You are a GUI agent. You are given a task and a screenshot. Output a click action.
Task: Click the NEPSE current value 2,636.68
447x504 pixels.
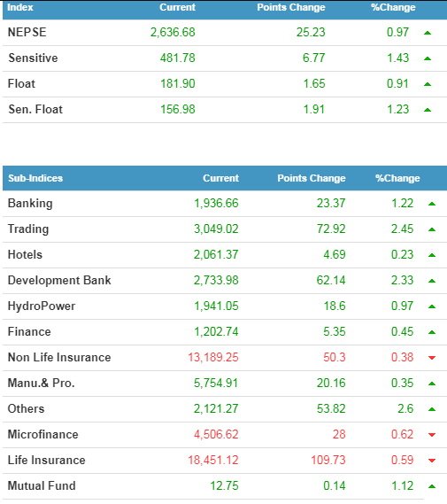[x=173, y=32]
